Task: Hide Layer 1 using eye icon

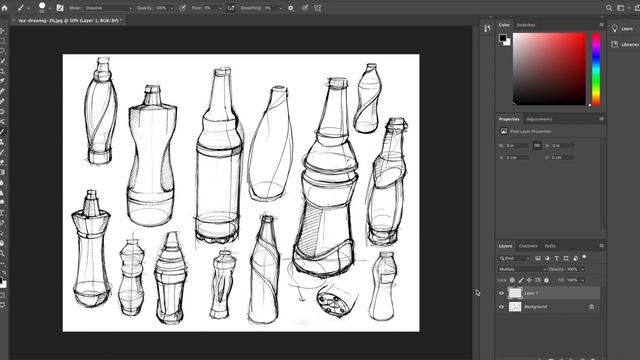Action: (501, 293)
